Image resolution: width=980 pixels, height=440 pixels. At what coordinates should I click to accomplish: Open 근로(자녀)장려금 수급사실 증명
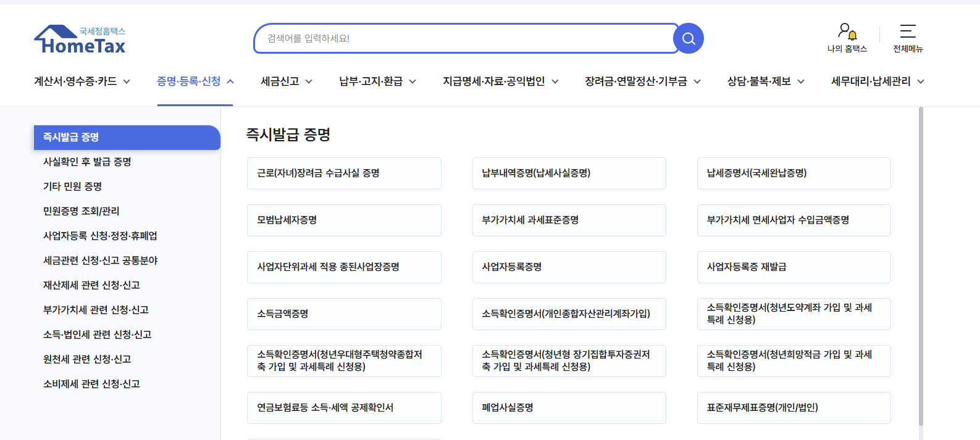click(344, 173)
